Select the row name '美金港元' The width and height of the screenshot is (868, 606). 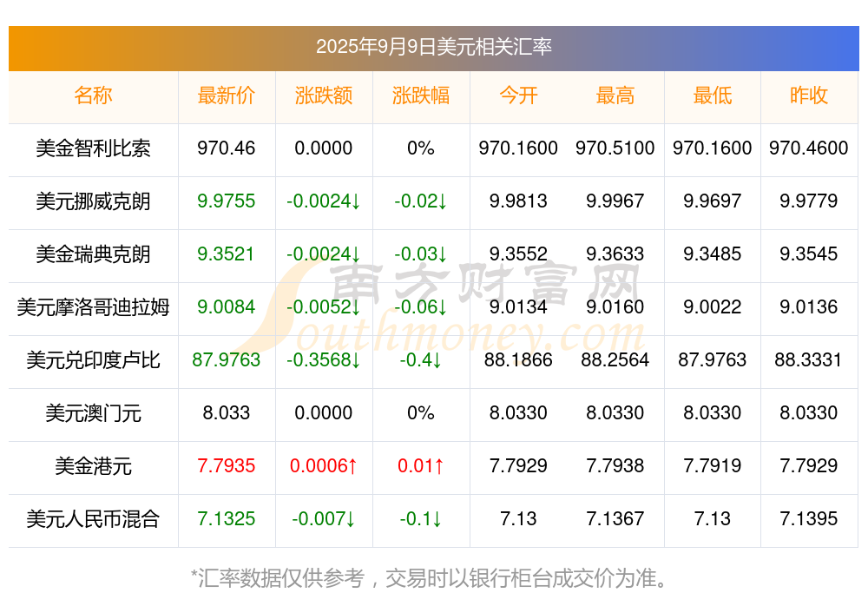[x=93, y=466]
